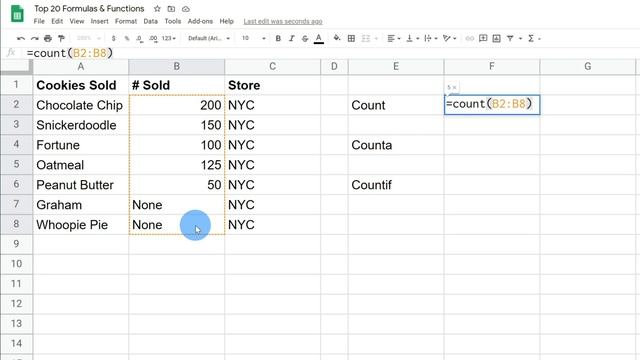640x360 pixels.
Task: Open the Edit menu
Action: pyautogui.click(x=57, y=21)
